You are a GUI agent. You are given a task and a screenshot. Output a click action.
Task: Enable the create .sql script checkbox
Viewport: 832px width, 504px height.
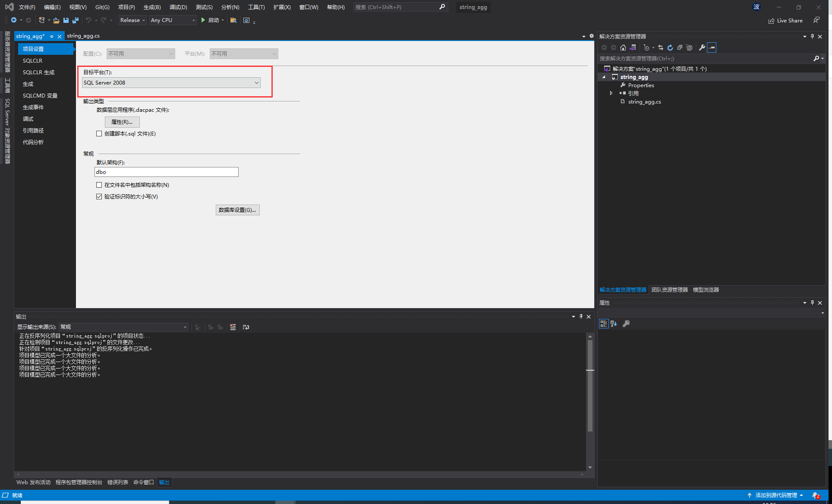99,134
